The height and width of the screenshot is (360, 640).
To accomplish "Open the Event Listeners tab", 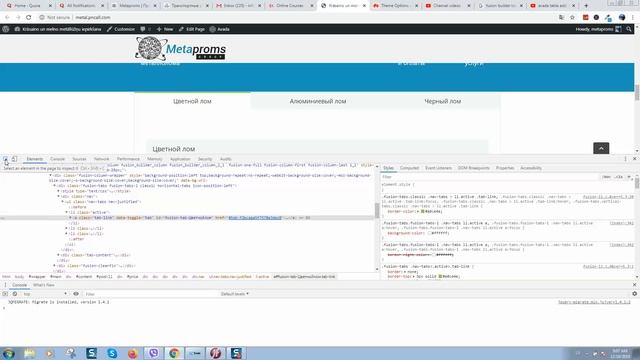I will pos(438,168).
